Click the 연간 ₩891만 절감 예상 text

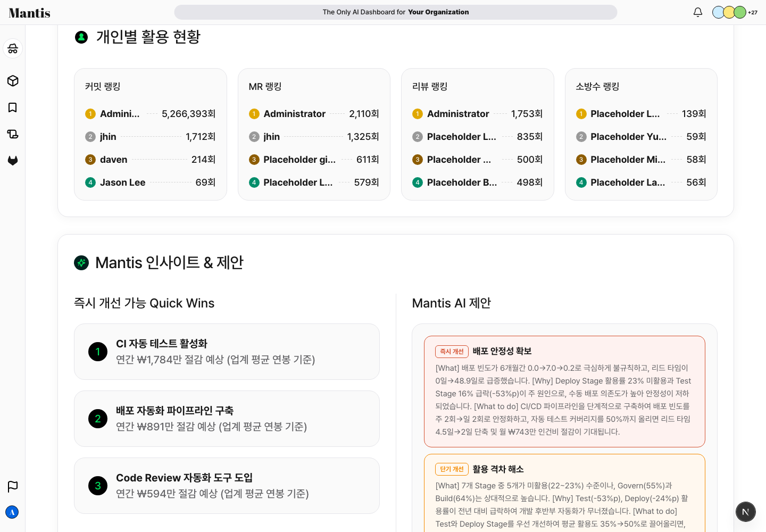(x=166, y=427)
